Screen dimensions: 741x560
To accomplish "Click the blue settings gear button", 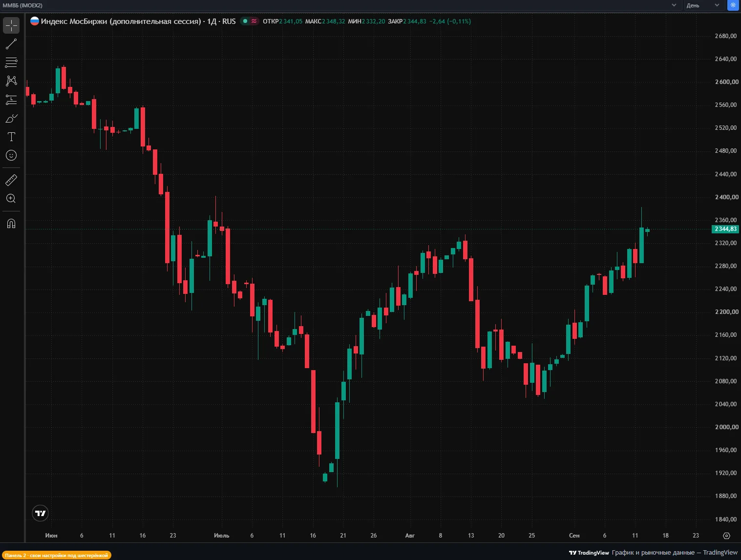I will (733, 5).
